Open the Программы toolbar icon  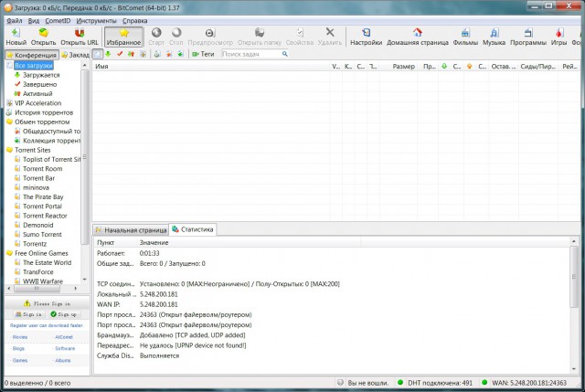[x=528, y=33]
